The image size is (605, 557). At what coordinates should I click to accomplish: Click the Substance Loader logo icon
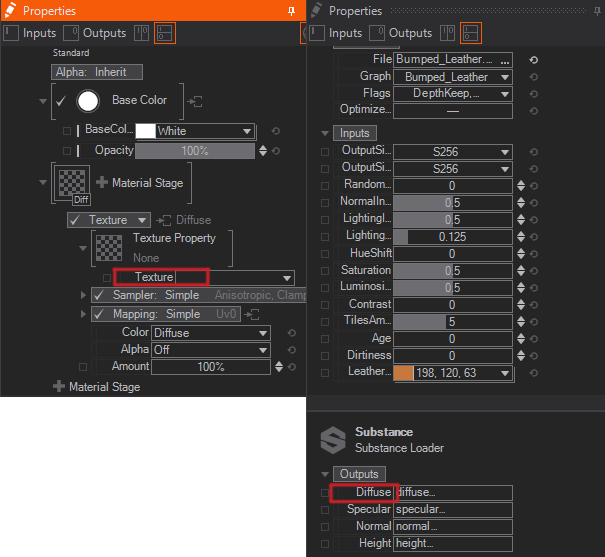pyautogui.click(x=332, y=440)
